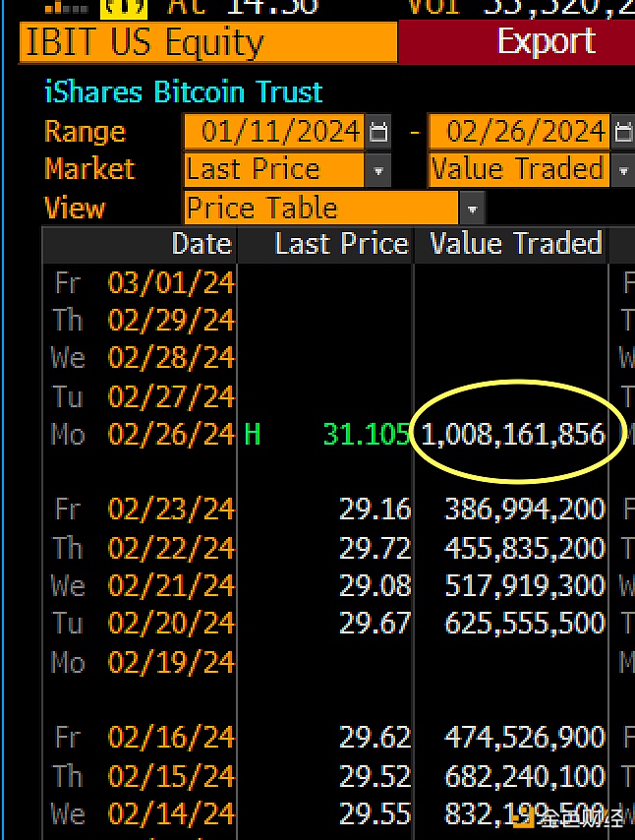Select the circled value 1,008,161,856
The image size is (635, 840).
[513, 434]
